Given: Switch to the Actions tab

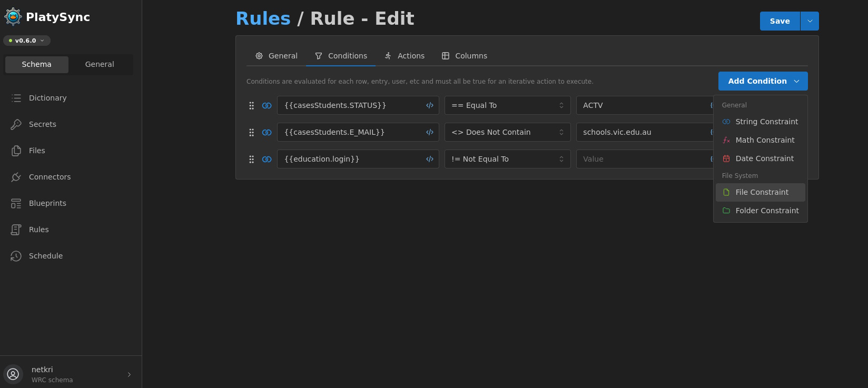Looking at the screenshot, I should coord(405,56).
